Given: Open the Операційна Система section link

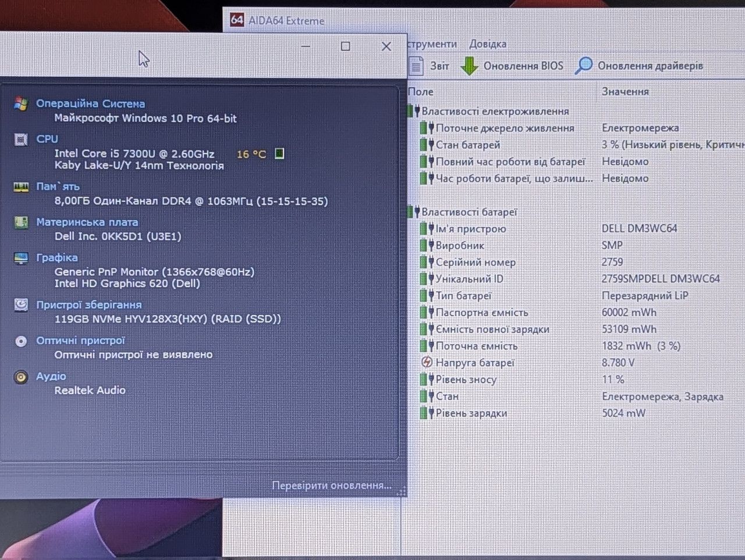Looking at the screenshot, I should coord(90,104).
